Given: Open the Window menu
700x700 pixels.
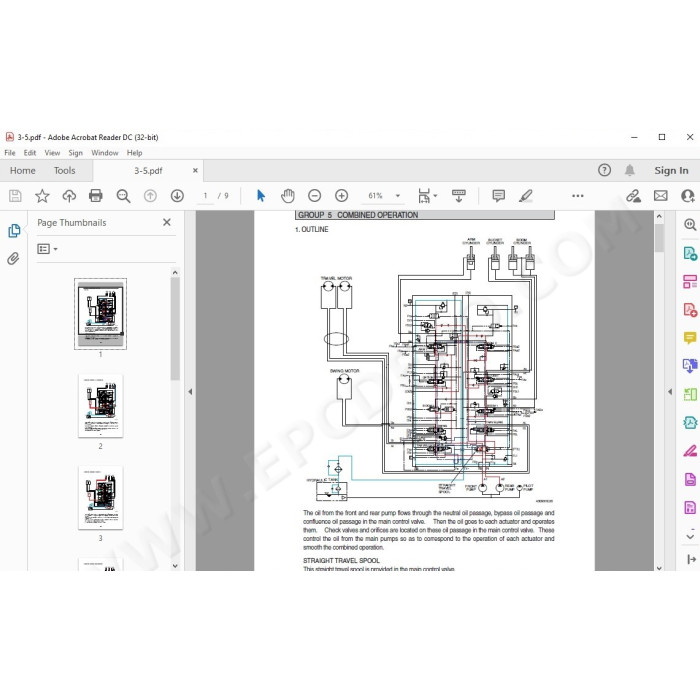Looking at the screenshot, I should click(105, 153).
